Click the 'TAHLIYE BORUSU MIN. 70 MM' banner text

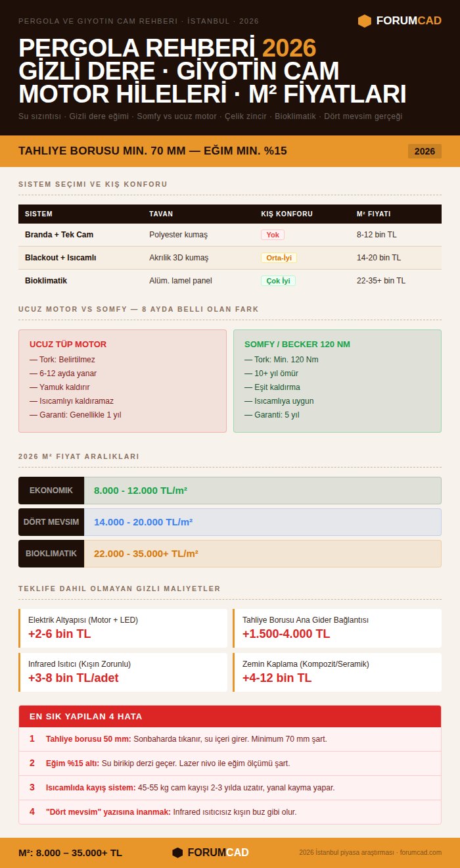pyautogui.click(x=152, y=151)
